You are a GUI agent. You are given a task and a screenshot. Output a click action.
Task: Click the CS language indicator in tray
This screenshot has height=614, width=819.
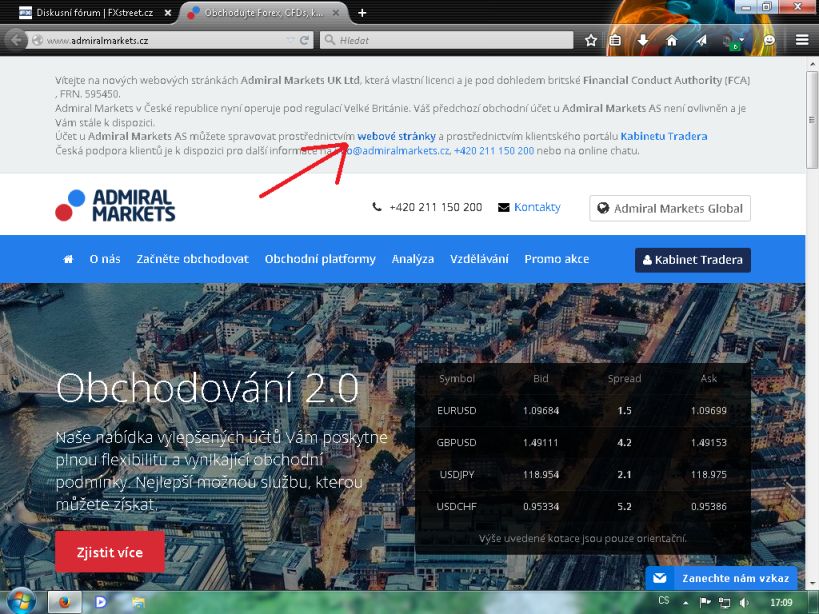coord(663,600)
